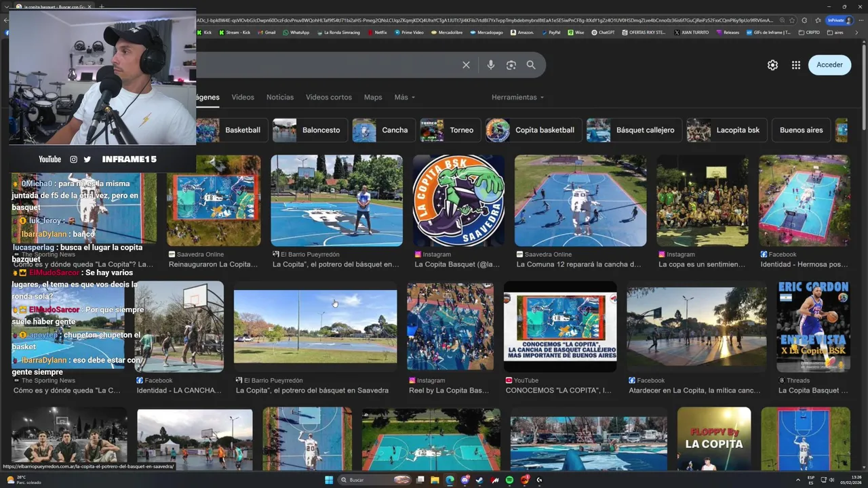Select the Torneo filter chip

click(x=450, y=130)
